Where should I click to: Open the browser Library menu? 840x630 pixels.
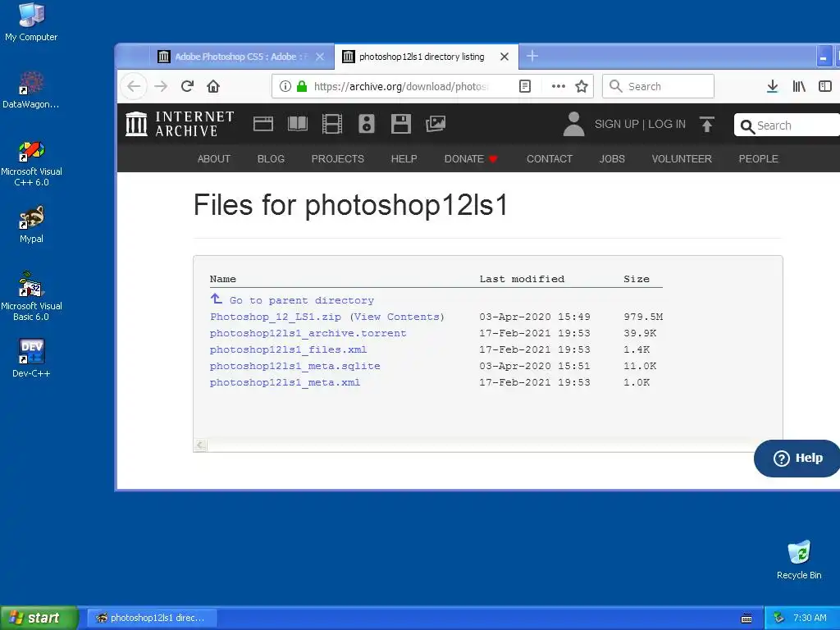tap(799, 86)
